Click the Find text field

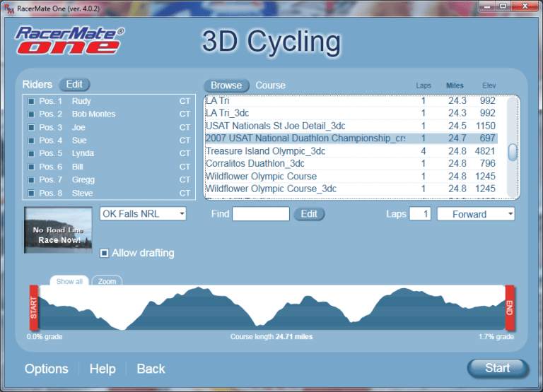261,214
